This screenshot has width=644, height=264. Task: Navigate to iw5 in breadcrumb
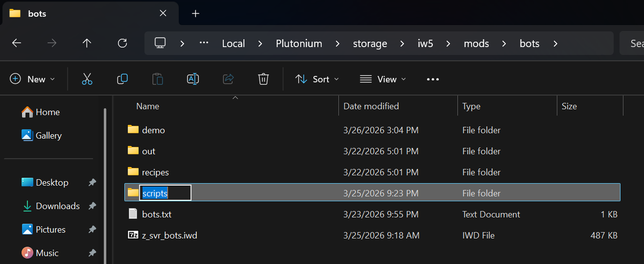click(x=425, y=44)
